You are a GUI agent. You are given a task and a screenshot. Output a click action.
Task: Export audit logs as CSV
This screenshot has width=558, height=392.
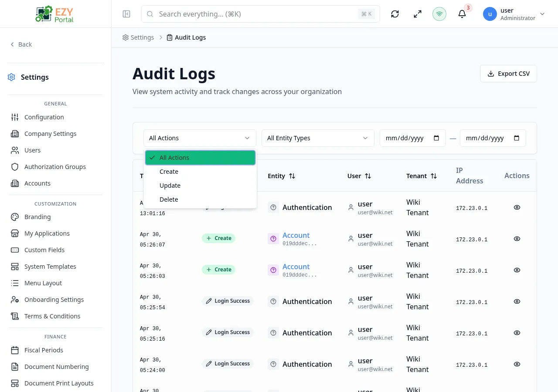[508, 74]
